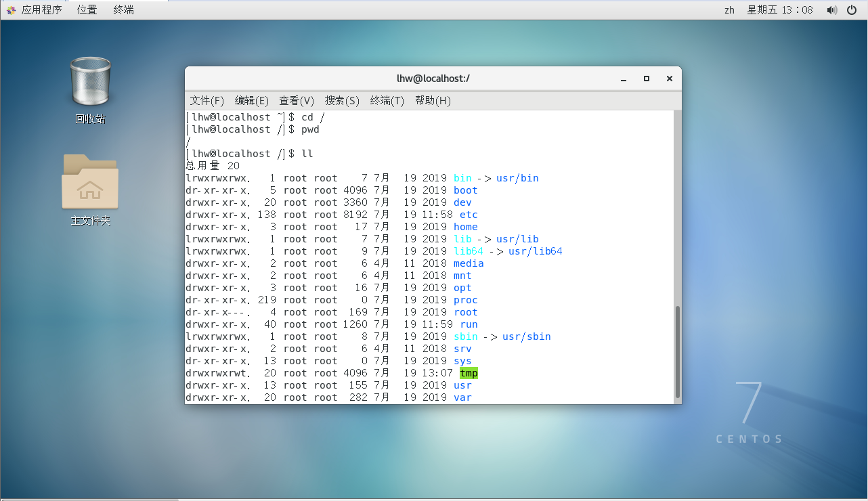
Task: Click the 'opt' directory name
Action: 462,288
